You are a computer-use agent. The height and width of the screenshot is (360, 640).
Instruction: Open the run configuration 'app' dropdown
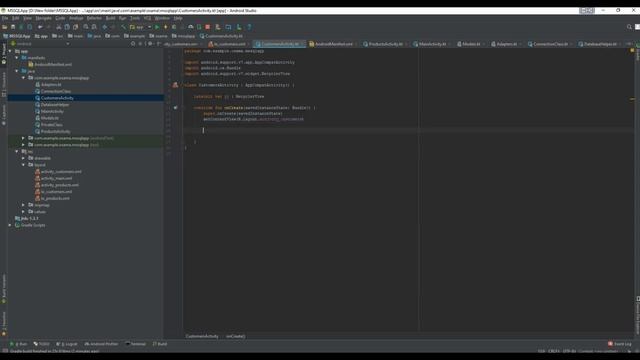[x=140, y=27]
